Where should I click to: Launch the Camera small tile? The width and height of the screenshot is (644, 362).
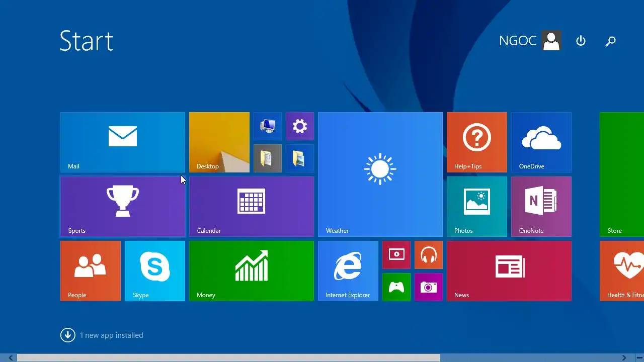tap(429, 287)
